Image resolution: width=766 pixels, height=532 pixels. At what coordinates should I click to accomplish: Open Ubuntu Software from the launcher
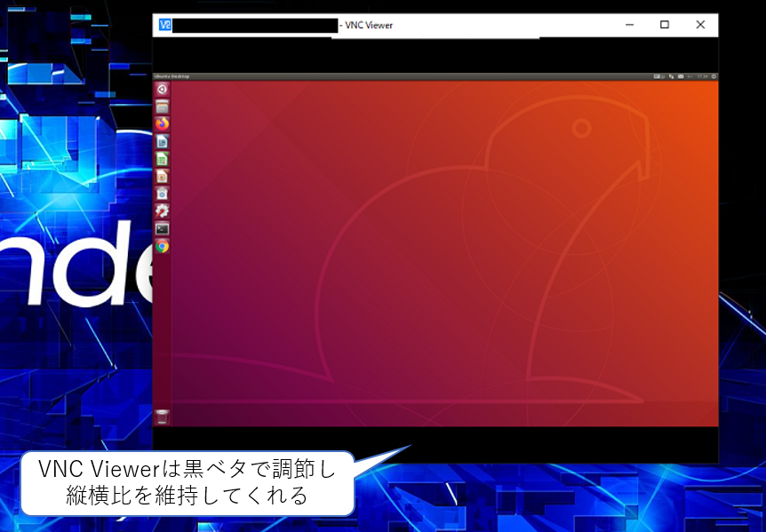coord(163,194)
